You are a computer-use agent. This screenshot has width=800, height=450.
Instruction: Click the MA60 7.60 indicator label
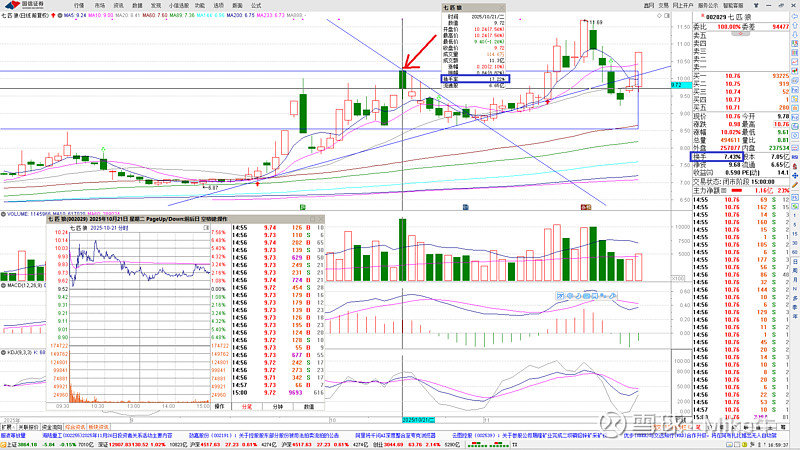(x=155, y=16)
